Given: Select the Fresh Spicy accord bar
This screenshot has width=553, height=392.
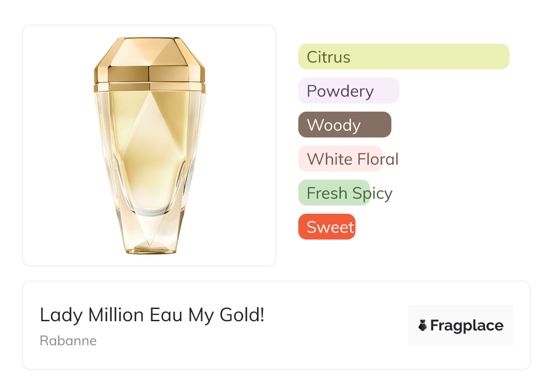Looking at the screenshot, I should pyautogui.click(x=334, y=193).
